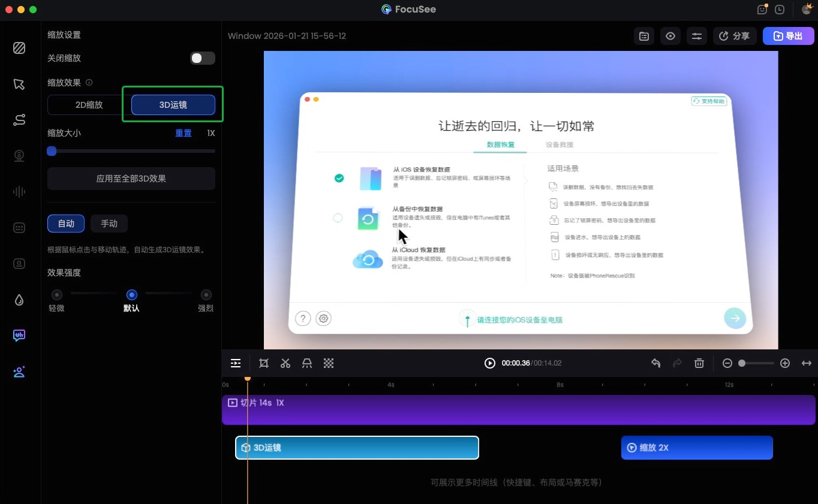This screenshot has width=818, height=504.
Task: Click the 重置 reset link
Action: pyautogui.click(x=184, y=133)
